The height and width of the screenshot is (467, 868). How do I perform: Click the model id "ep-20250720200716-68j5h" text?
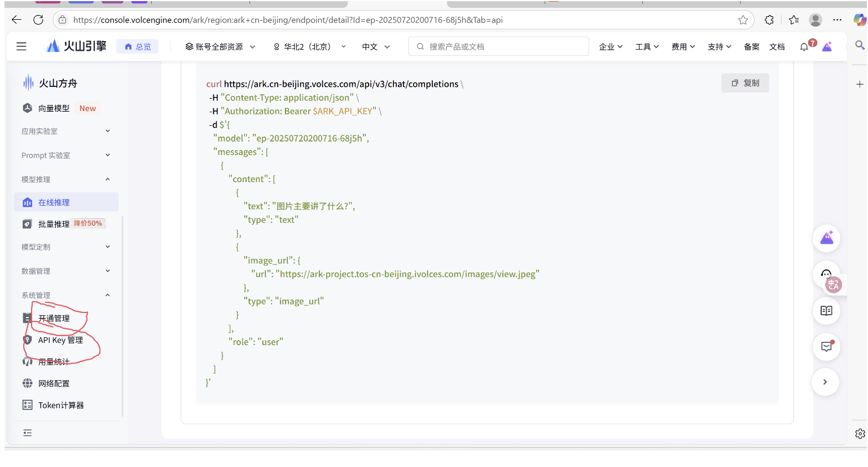[x=309, y=138]
